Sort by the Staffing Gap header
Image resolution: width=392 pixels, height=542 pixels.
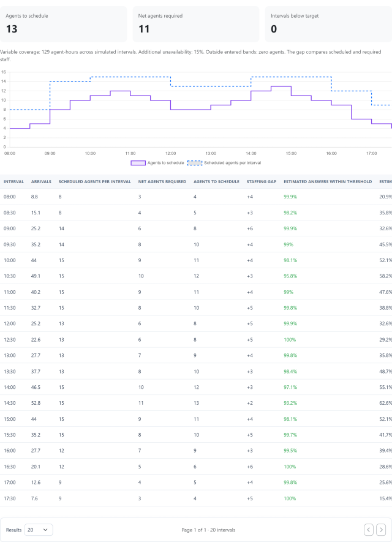click(262, 181)
